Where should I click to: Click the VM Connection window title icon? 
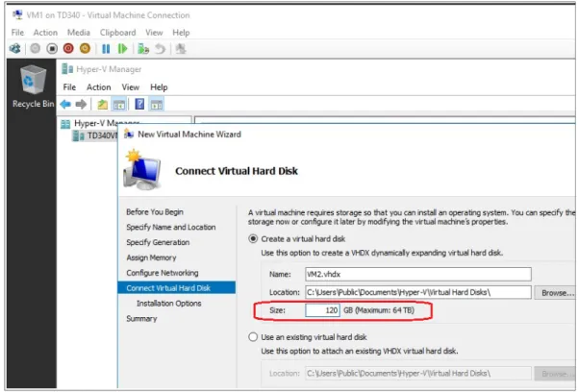[17, 14]
